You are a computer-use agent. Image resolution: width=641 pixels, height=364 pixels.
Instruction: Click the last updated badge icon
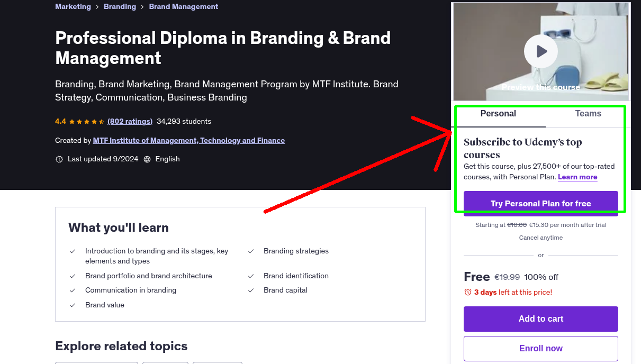59,159
